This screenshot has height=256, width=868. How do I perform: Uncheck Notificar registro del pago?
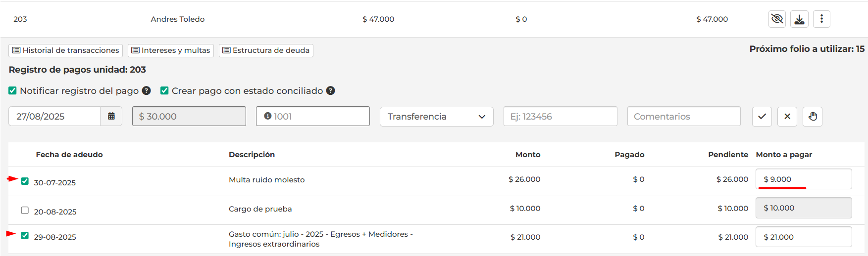13,90
